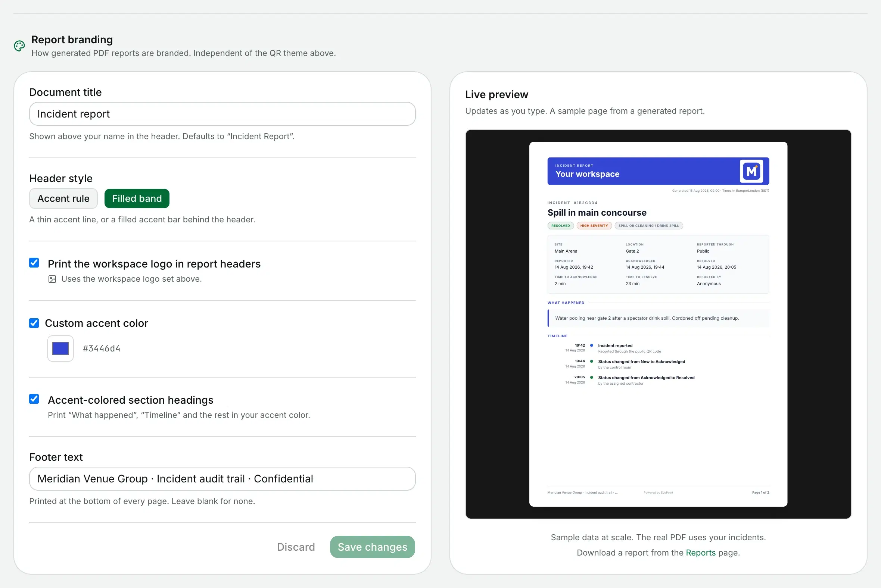Click the image icon beside workspace logo note

tap(52, 279)
